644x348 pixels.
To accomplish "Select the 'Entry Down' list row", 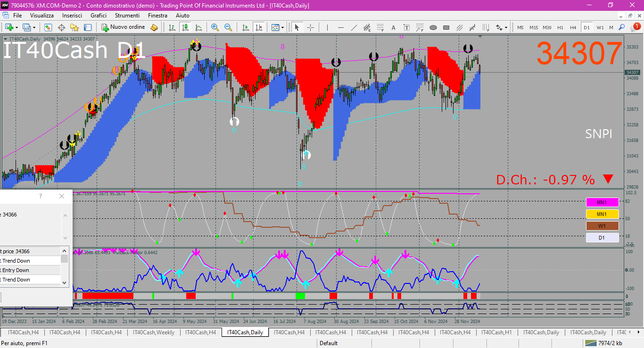I will [30, 270].
